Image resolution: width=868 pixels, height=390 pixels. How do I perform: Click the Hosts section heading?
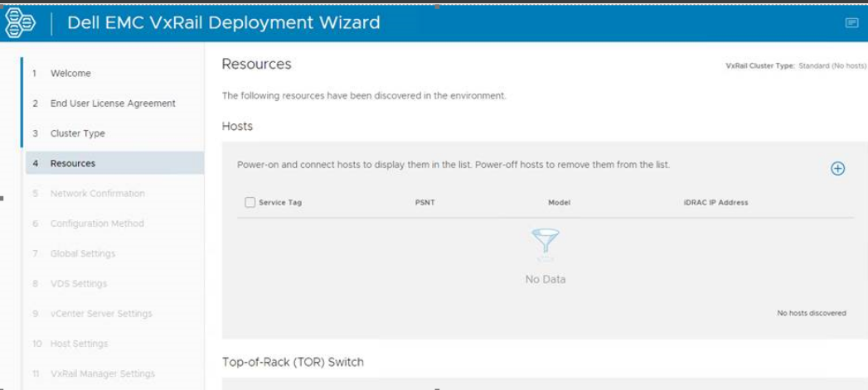pyautogui.click(x=237, y=126)
